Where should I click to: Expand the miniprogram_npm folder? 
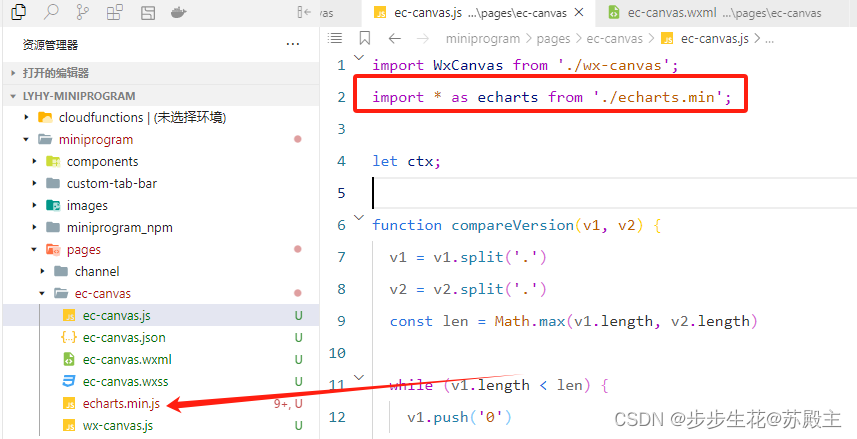[34, 227]
